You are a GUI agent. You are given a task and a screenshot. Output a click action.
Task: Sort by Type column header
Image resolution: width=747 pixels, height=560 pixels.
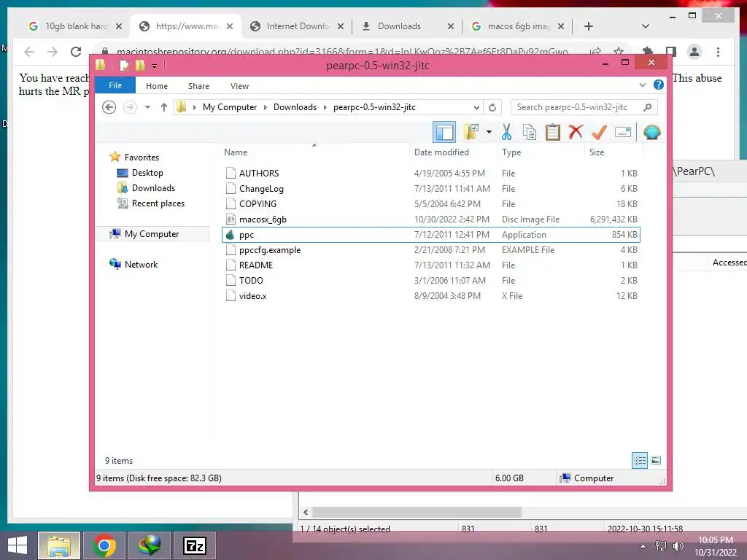(511, 152)
